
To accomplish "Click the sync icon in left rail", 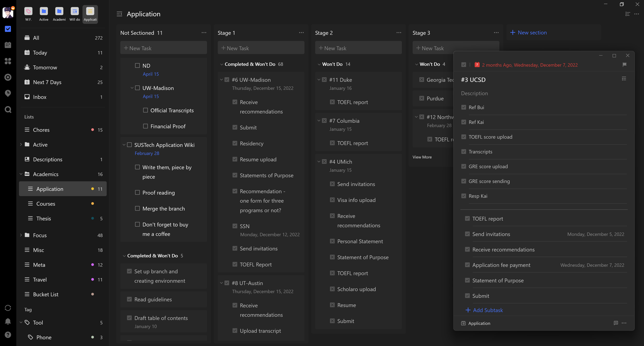I will point(8,308).
